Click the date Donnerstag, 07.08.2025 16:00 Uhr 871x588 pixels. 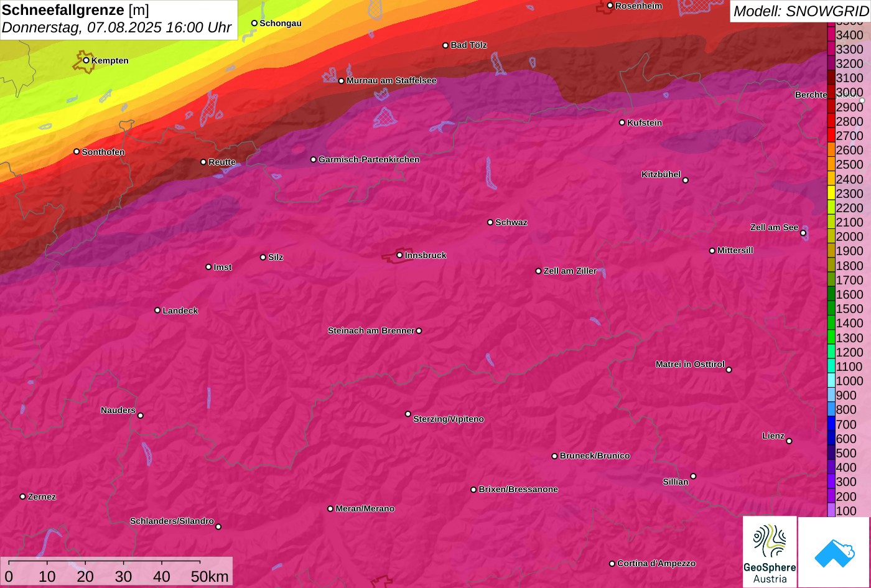[x=116, y=28]
